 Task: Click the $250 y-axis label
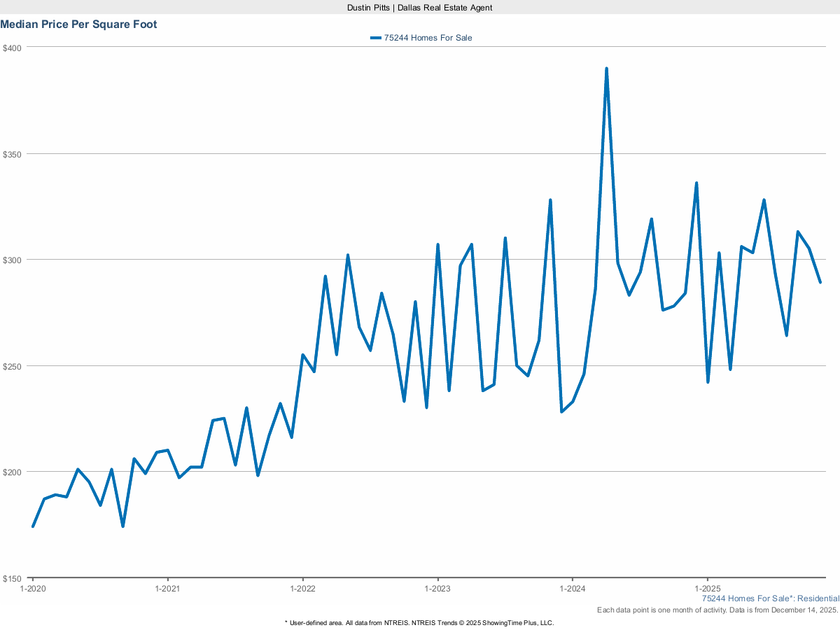pos(13,366)
